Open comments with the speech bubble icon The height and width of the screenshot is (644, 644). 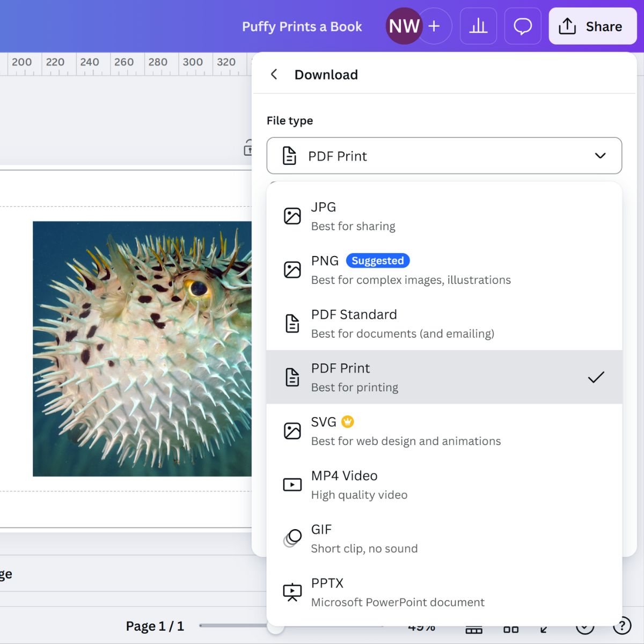click(522, 26)
